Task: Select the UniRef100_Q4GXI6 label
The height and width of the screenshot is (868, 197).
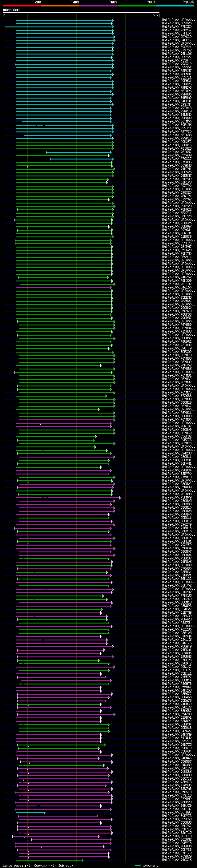Action: click(x=177, y=860)
